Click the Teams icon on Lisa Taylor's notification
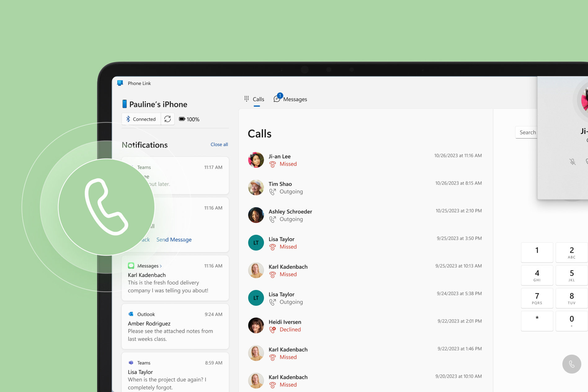The width and height of the screenshot is (588, 392). [131, 363]
